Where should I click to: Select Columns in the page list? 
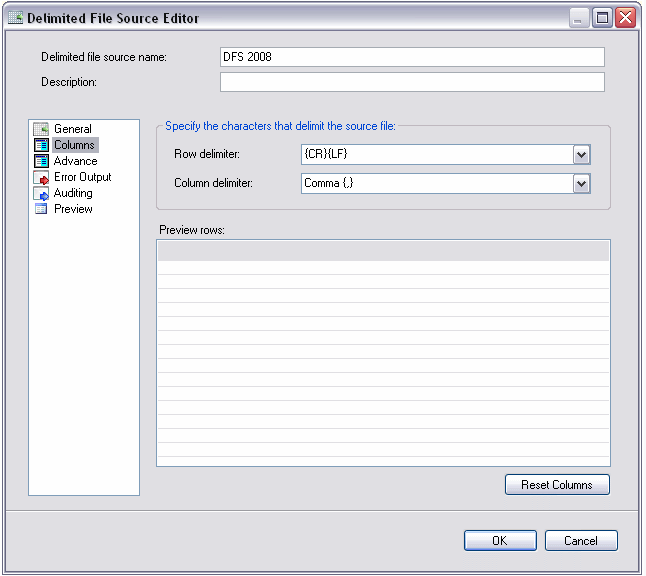coord(74,145)
